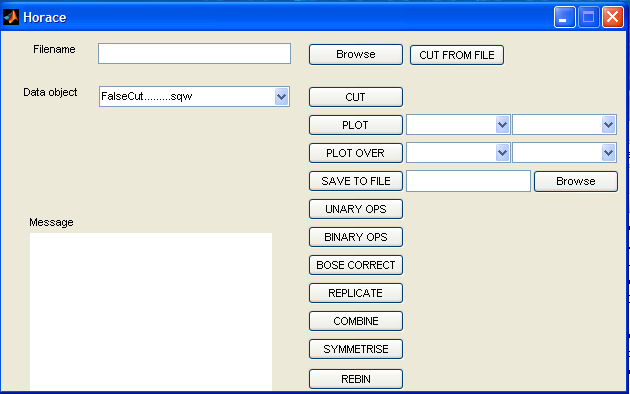
Task: Click the REPLICATE button
Action: [356, 293]
